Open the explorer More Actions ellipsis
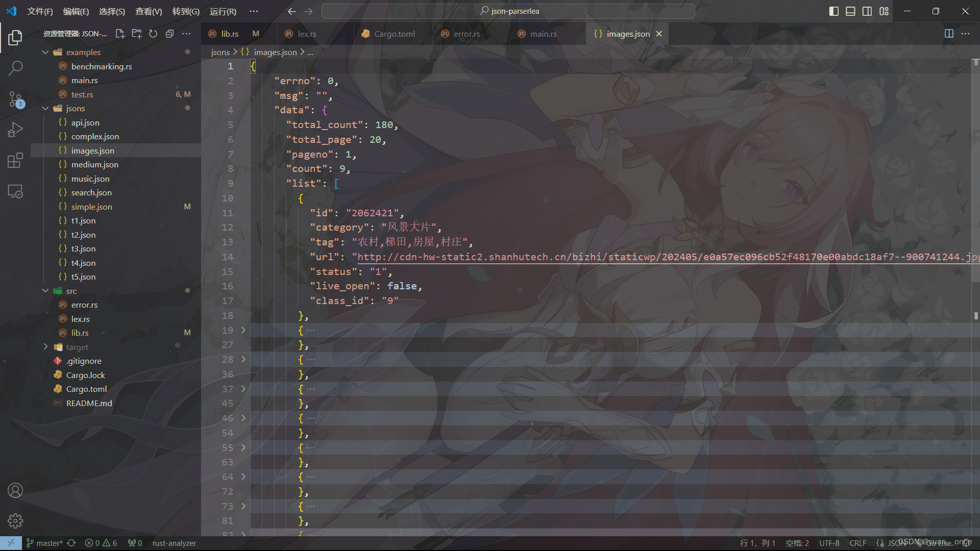This screenshot has width=980, height=551. click(186, 34)
